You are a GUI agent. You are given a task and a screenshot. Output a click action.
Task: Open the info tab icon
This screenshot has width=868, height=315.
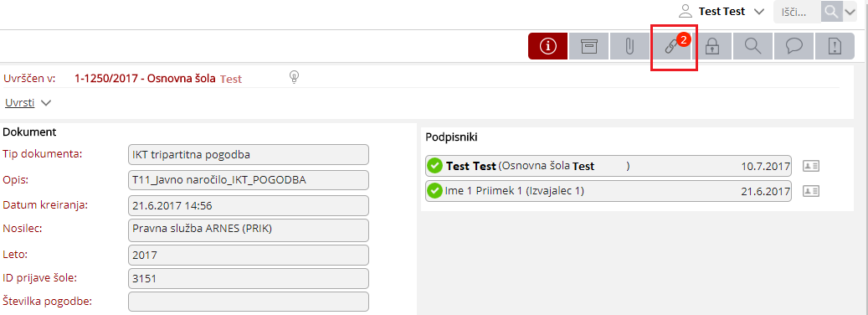tap(548, 47)
